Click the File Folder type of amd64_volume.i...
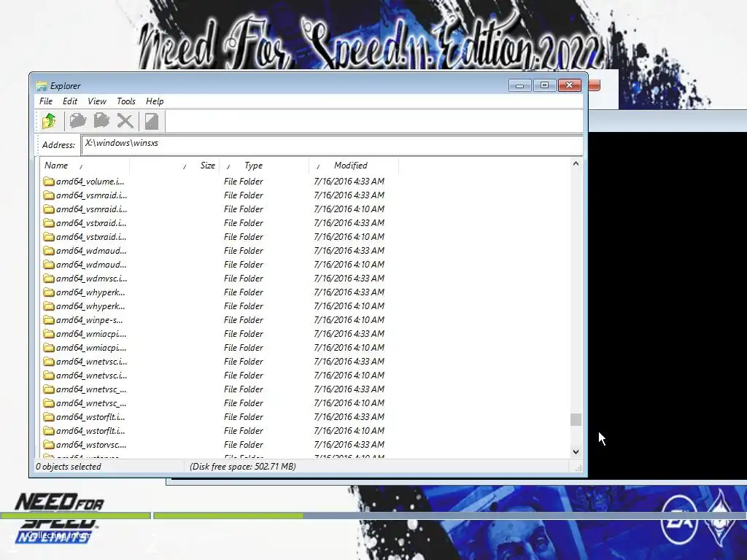The image size is (747, 560). pyautogui.click(x=244, y=182)
